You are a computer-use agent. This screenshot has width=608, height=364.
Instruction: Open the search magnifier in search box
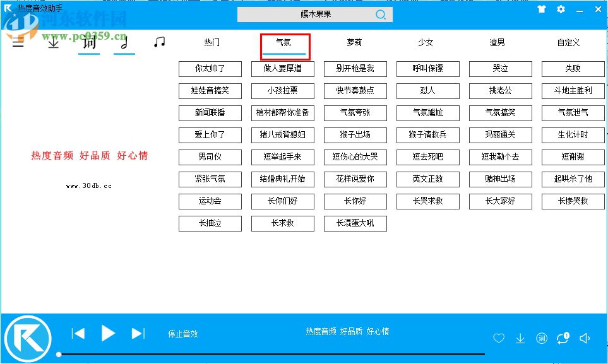click(381, 14)
